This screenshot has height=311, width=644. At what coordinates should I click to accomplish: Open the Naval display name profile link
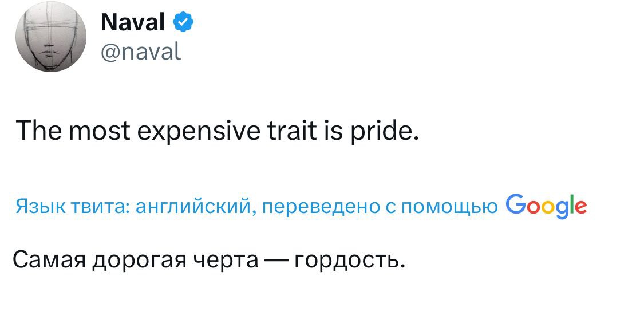(x=133, y=23)
